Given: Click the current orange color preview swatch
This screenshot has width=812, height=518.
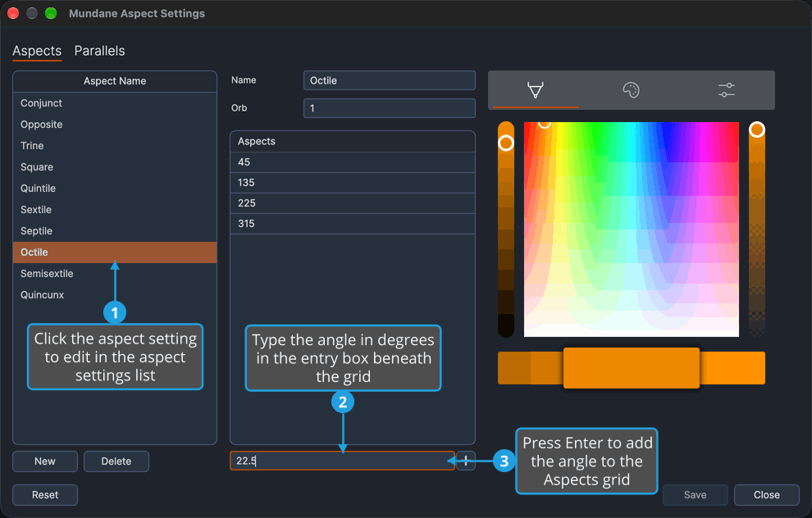Looking at the screenshot, I should 632,368.
